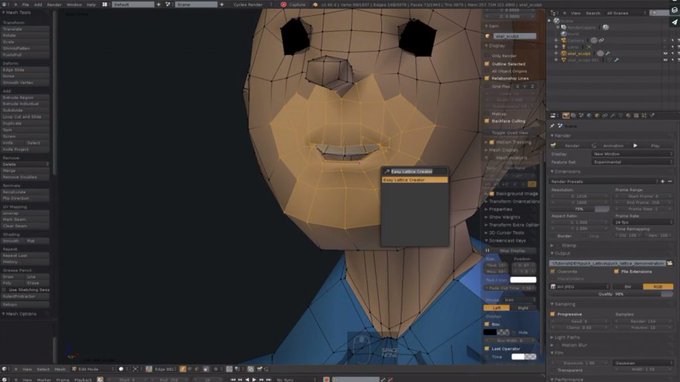
Task: Collapse the Dimensions panel
Action: click(566, 171)
